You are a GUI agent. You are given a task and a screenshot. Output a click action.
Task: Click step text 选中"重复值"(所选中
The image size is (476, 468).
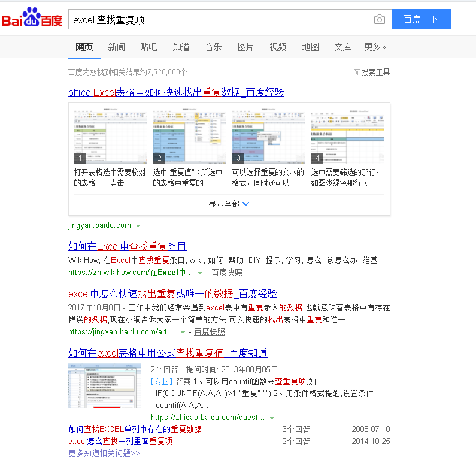tap(187, 177)
